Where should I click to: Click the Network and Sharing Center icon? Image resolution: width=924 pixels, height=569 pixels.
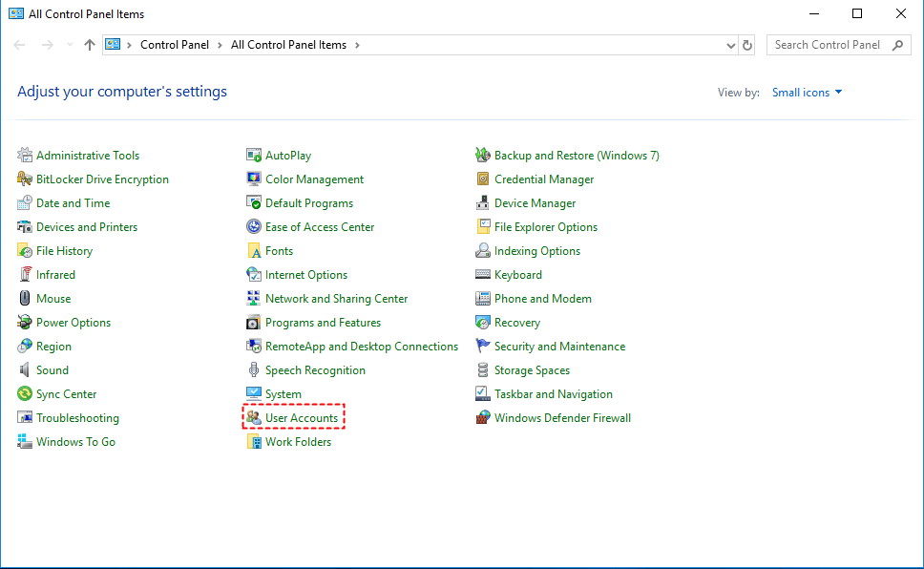[254, 299]
